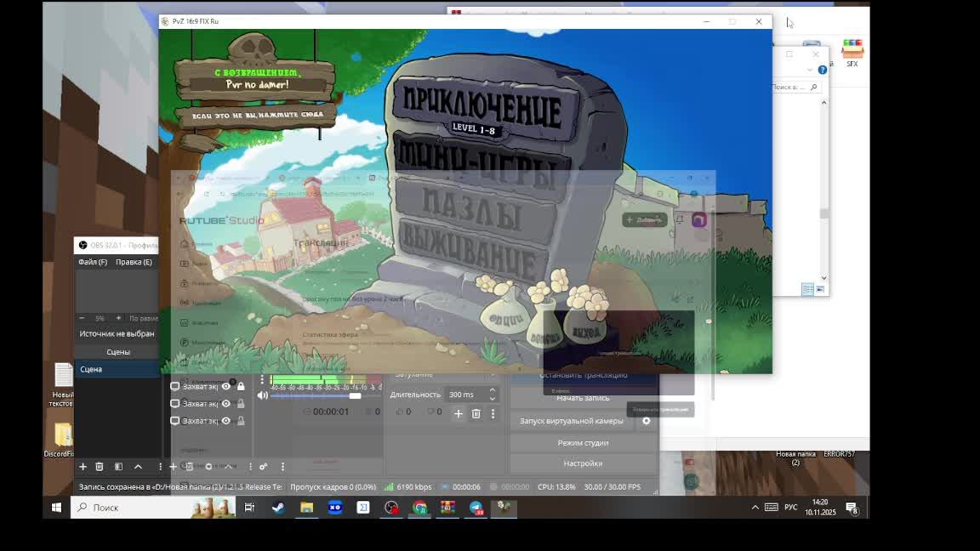Image resolution: width=980 pixels, height=551 pixels.
Task: Click the Explorer window vertical scrollbar thumb
Action: 823,213
